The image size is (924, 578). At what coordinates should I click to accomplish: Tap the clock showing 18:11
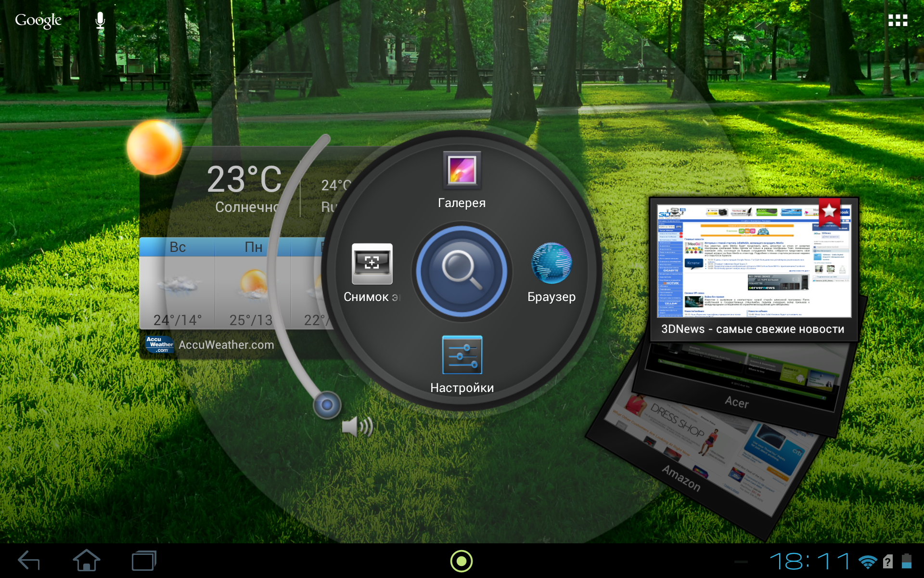coord(810,562)
